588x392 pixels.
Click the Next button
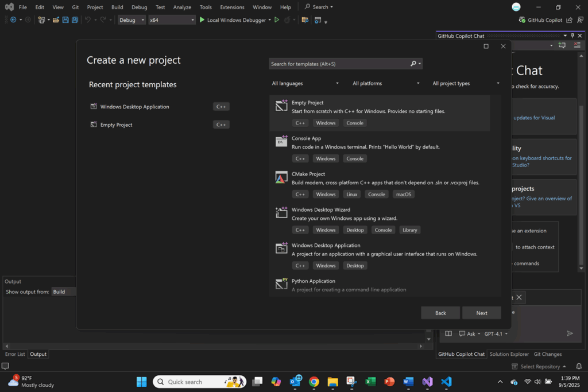481,313
